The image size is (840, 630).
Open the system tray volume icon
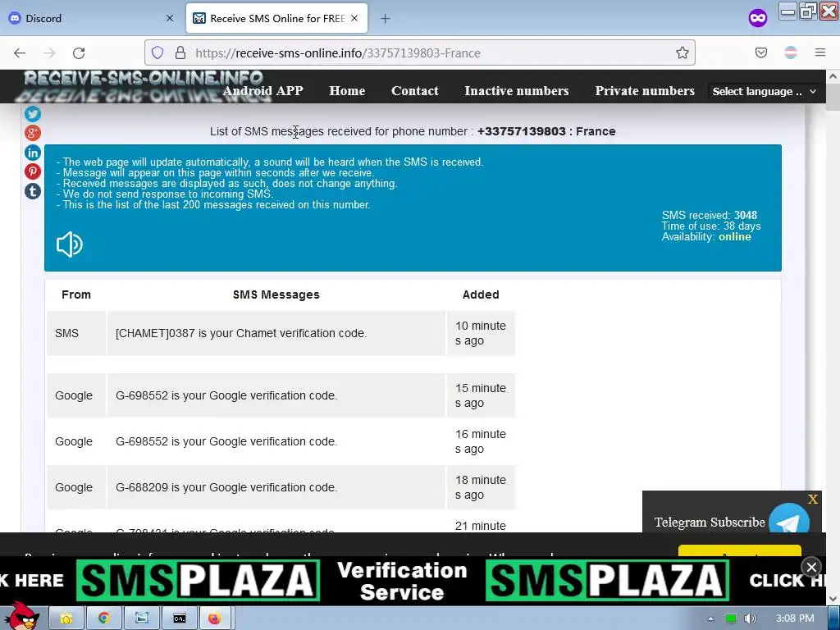(x=751, y=619)
